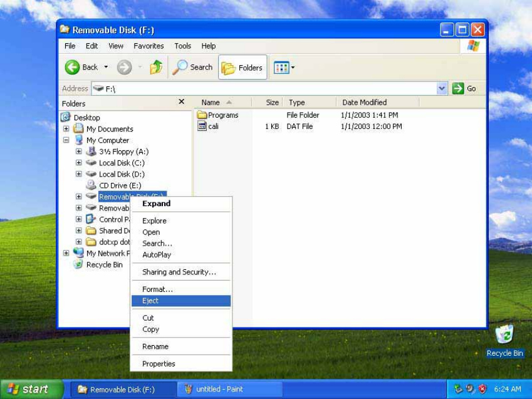Expand My Network Places node
Viewport: 532px width, 399px height.
tap(66, 253)
